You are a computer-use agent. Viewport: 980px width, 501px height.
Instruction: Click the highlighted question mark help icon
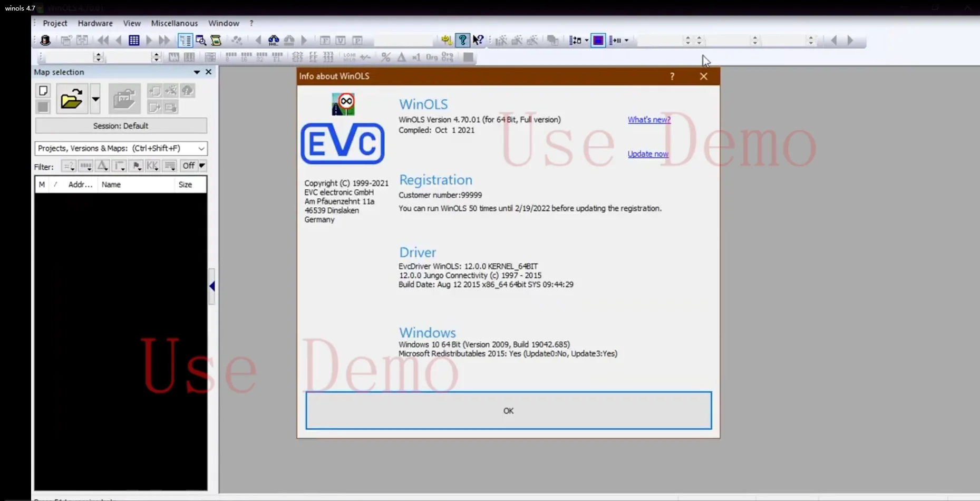(462, 40)
